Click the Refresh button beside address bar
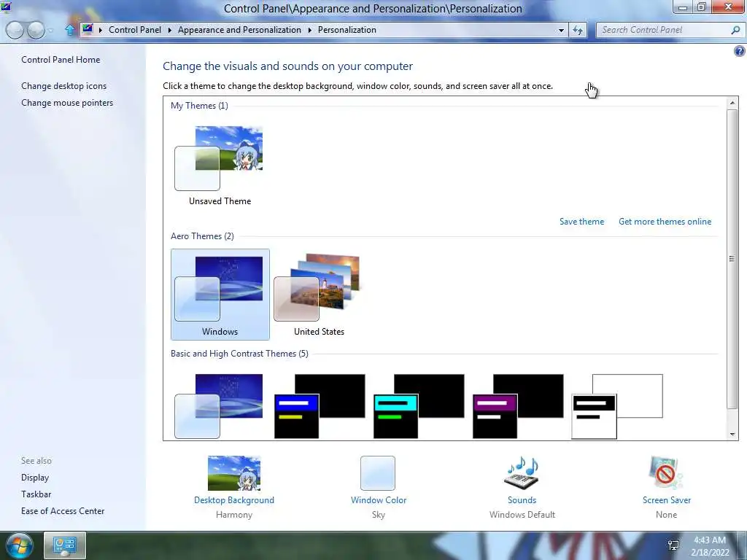 tap(578, 30)
